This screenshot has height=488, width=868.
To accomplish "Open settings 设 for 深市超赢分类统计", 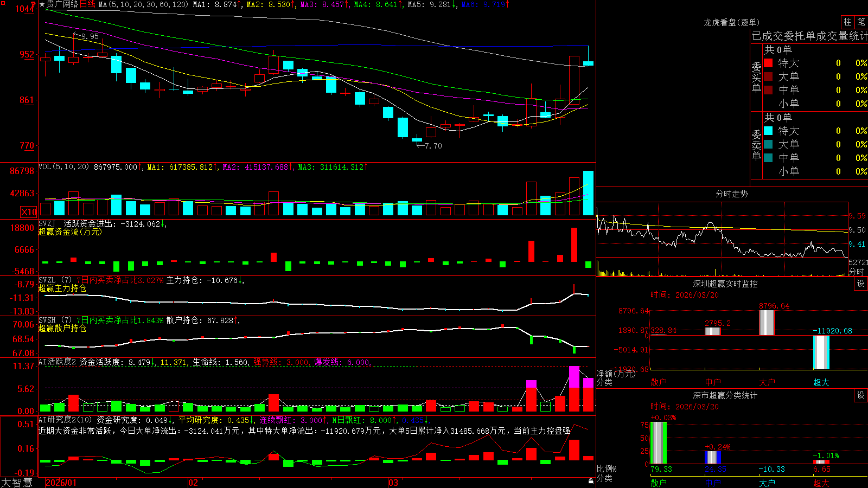I will 861,395.
